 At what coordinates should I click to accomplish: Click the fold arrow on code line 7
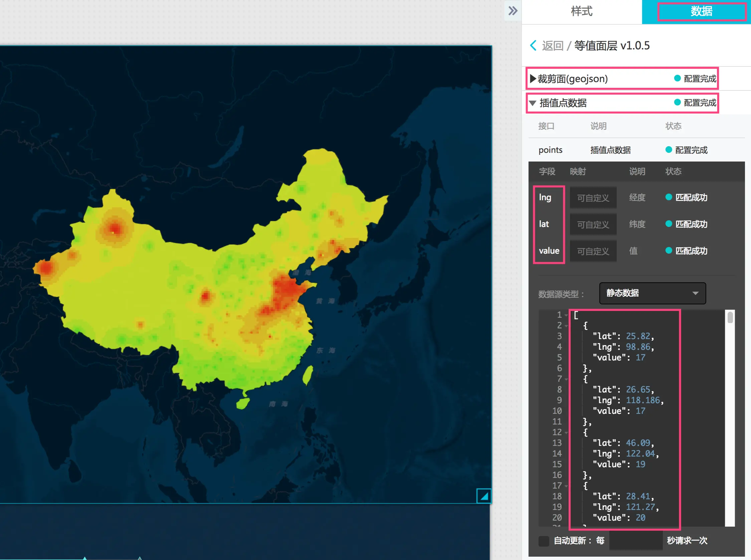point(566,379)
